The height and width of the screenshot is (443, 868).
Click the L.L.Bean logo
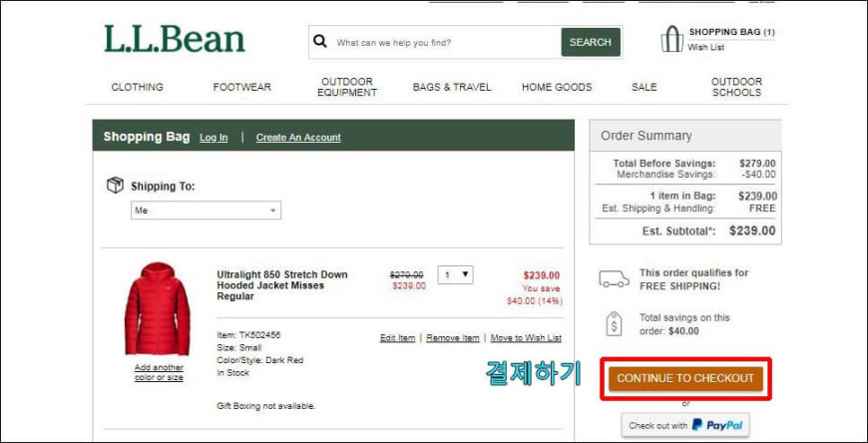[x=175, y=39]
